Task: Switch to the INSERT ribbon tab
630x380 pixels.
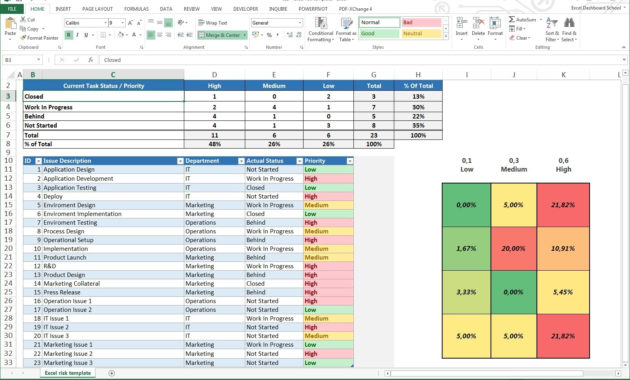Action: tap(63, 9)
